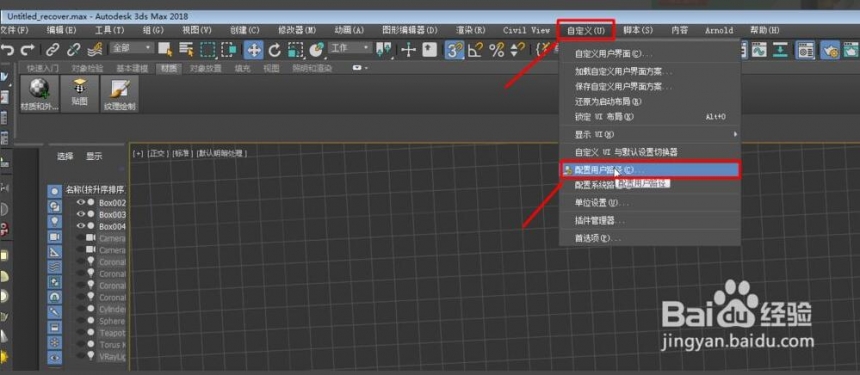Expand 显示 UI submenu
This screenshot has width=860, height=375.
[x=650, y=134]
